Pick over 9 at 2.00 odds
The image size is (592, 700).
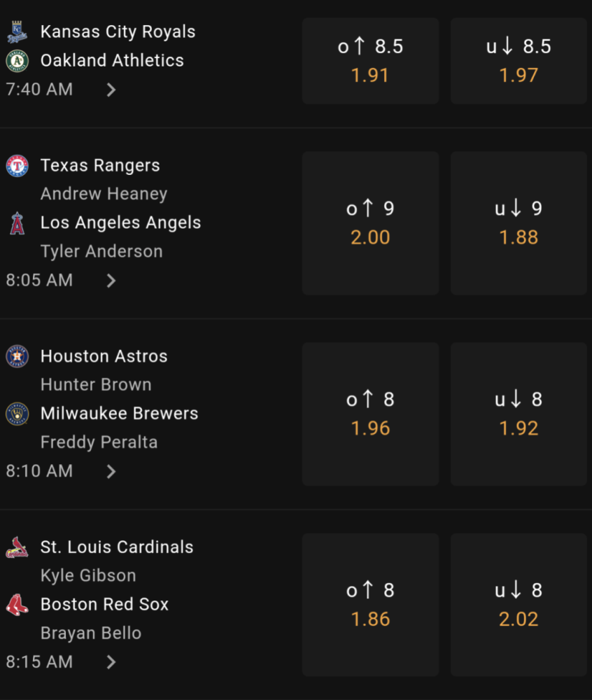point(370,223)
